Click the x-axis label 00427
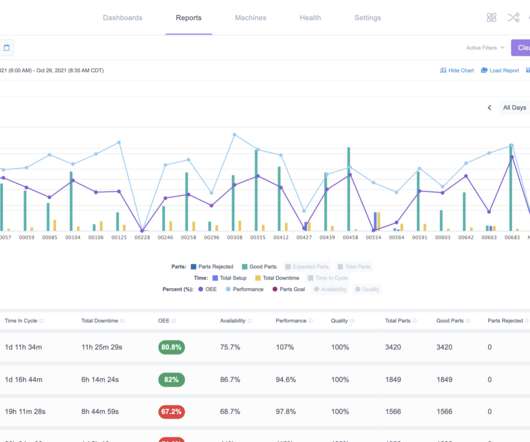This screenshot has height=442, width=530. coord(304,238)
